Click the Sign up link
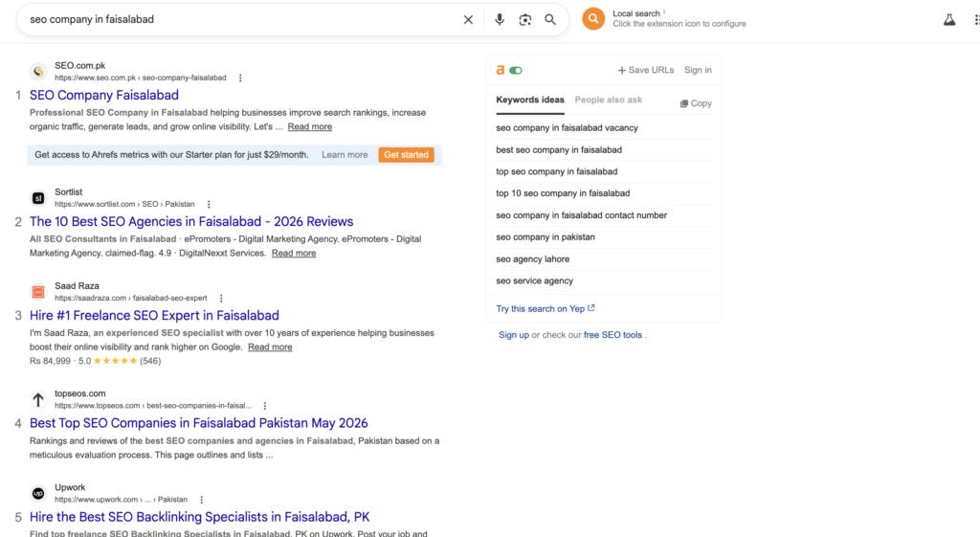This screenshot has width=980, height=537. click(514, 335)
